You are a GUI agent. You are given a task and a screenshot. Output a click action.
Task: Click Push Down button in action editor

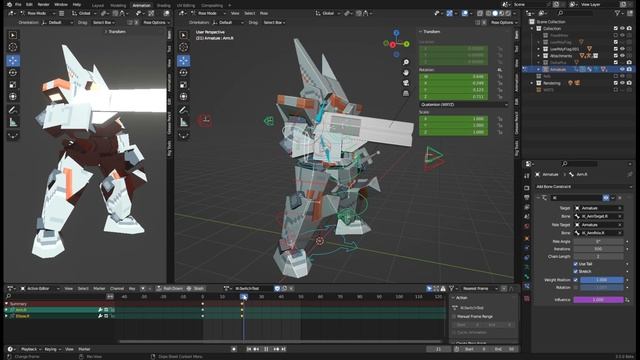click(x=171, y=289)
